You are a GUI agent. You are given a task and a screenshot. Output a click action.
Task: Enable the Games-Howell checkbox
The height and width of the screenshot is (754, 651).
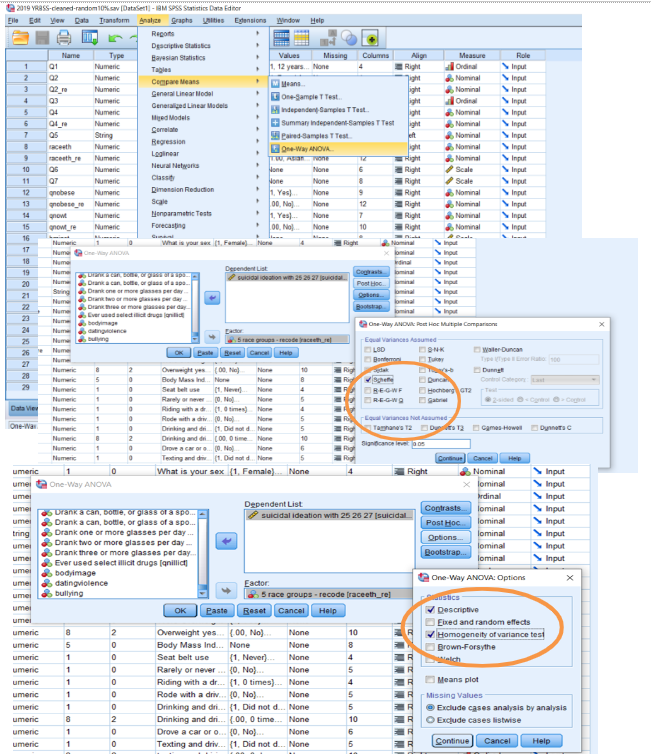pyautogui.click(x=476, y=427)
